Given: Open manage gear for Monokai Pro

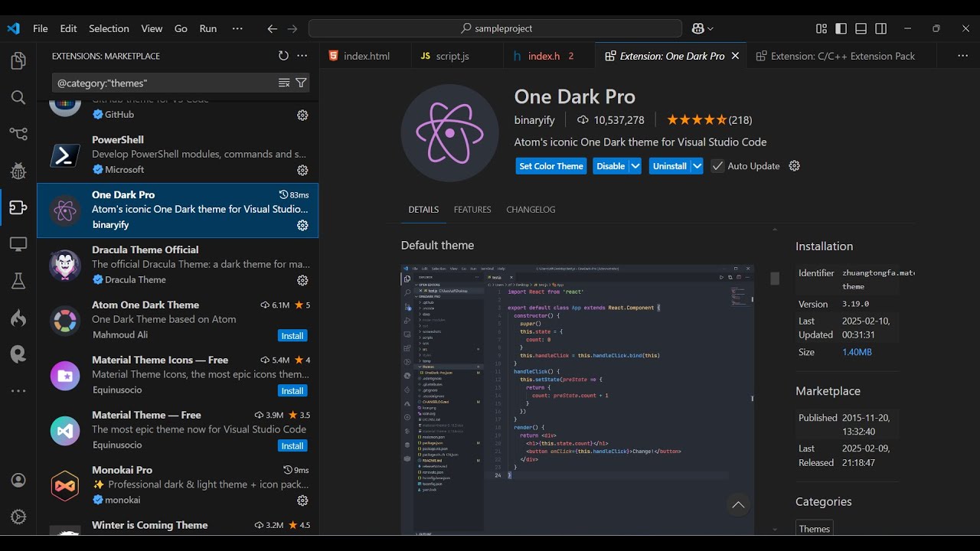Looking at the screenshot, I should point(302,500).
